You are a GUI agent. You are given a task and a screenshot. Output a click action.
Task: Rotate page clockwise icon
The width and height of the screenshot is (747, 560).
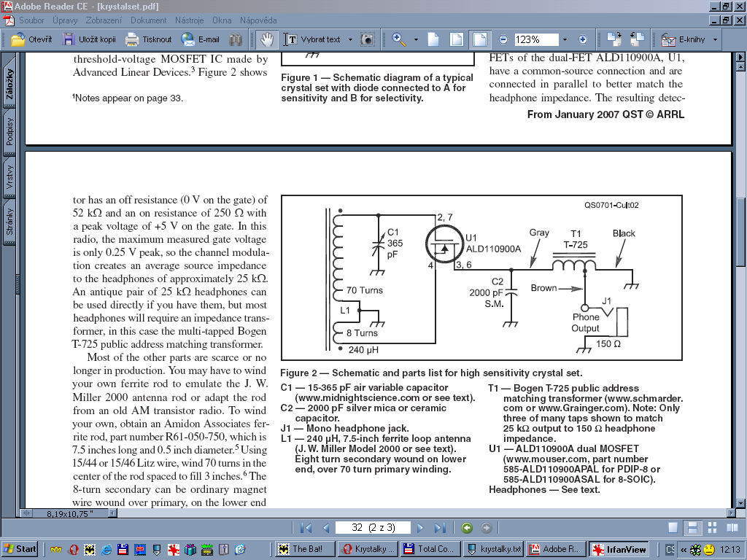(x=614, y=39)
